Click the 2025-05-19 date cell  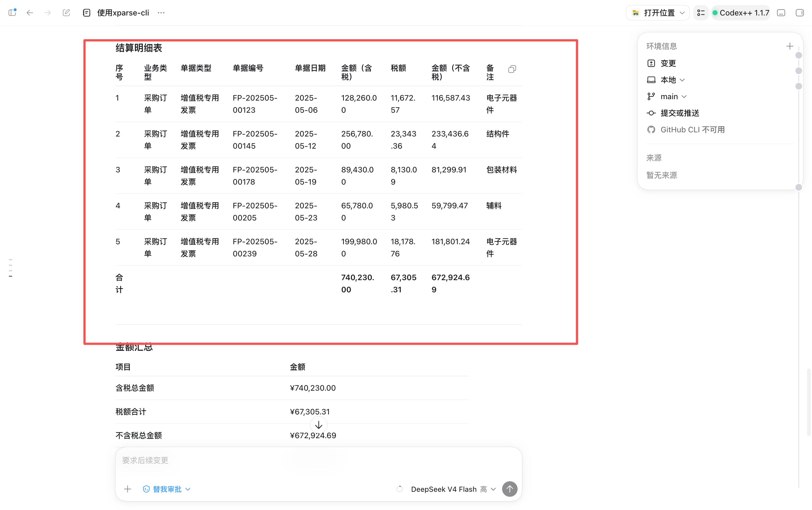tap(306, 176)
